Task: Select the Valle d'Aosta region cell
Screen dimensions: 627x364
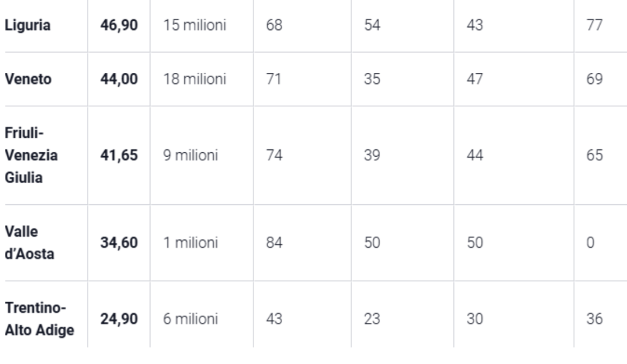Action: [29, 243]
